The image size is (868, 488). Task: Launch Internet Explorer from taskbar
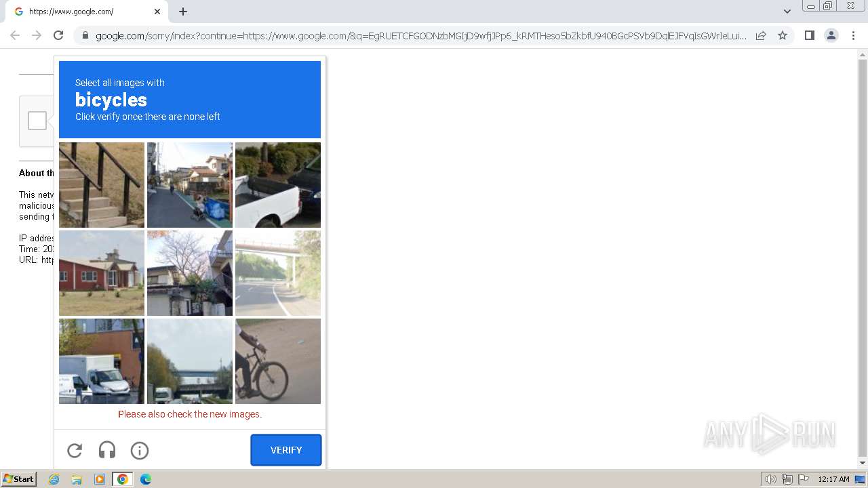[x=54, y=479]
